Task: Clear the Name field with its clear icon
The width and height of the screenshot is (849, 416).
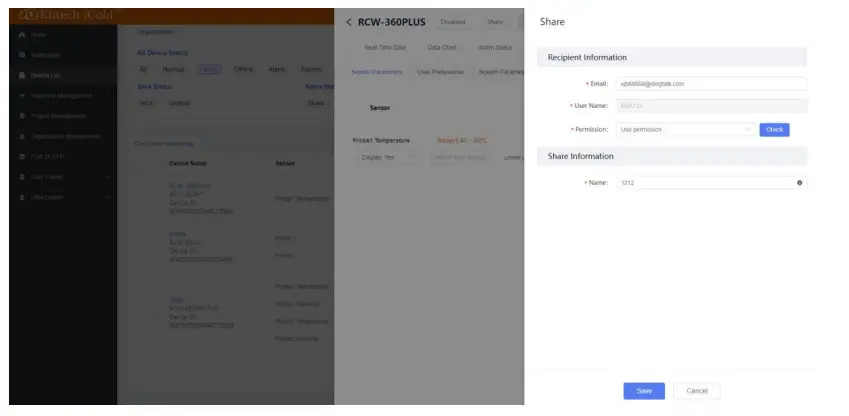Action: tap(799, 183)
